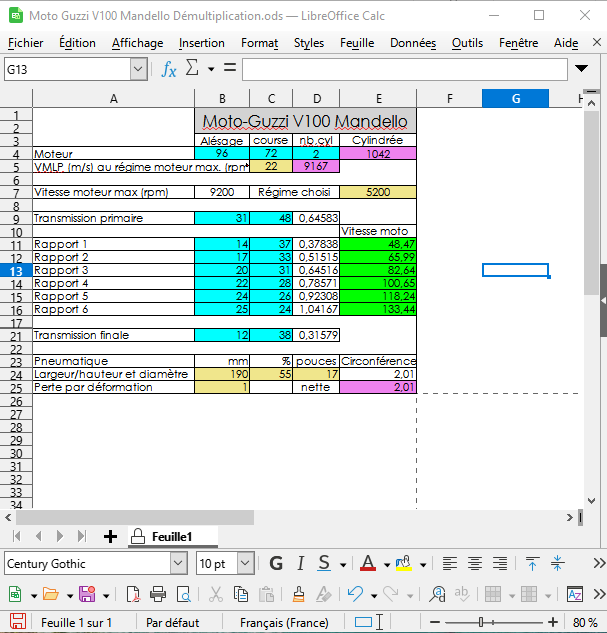Export directly as PDF

pos(133,594)
